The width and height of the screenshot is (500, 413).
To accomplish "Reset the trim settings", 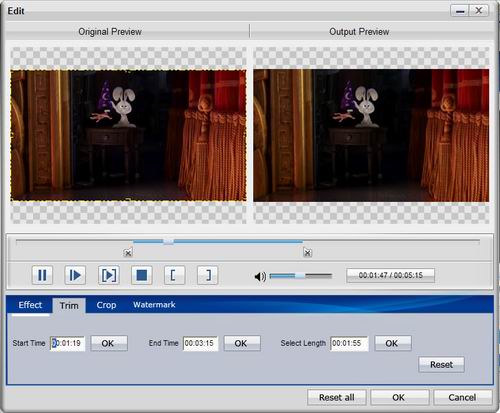I will pyautogui.click(x=441, y=364).
